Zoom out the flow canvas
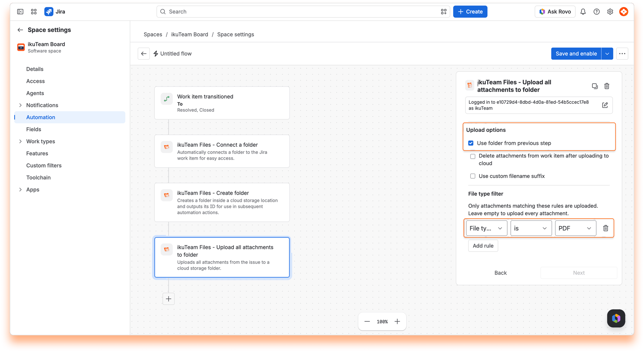Viewport: 644px width, 352px height. [x=367, y=321]
